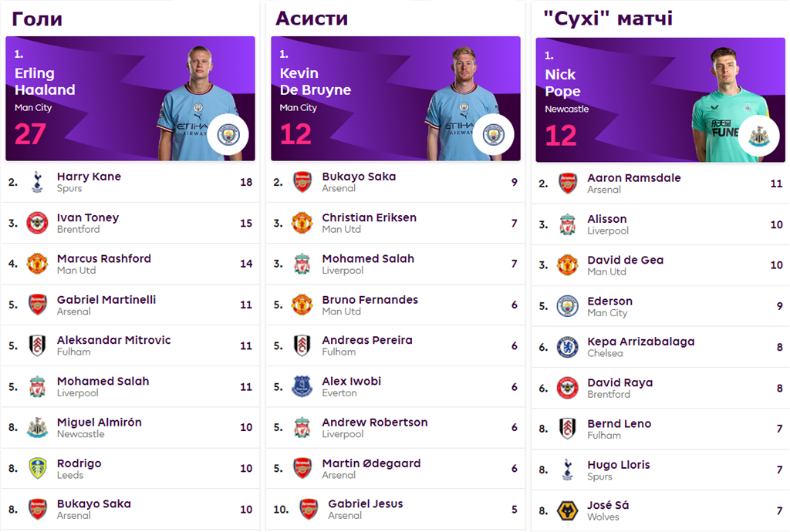This screenshot has width=790, height=532.
Task: Click the Man City badge on Haaland's card
Action: (228, 135)
